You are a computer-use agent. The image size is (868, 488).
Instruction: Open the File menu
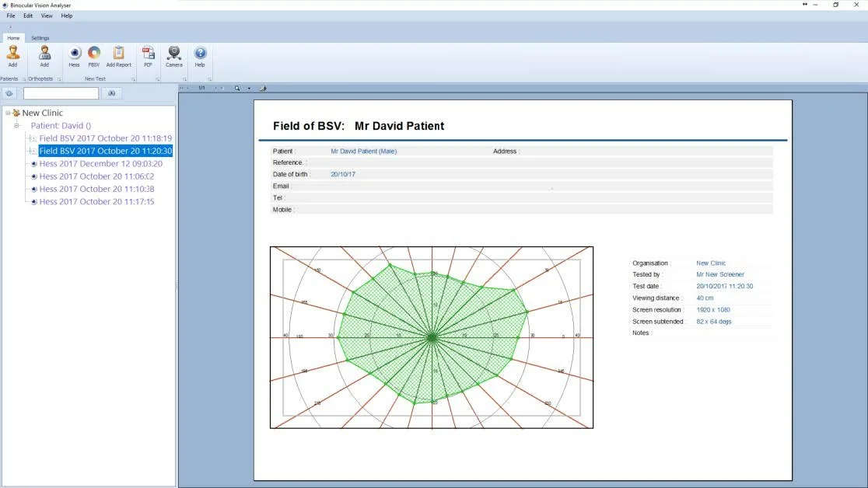[11, 16]
